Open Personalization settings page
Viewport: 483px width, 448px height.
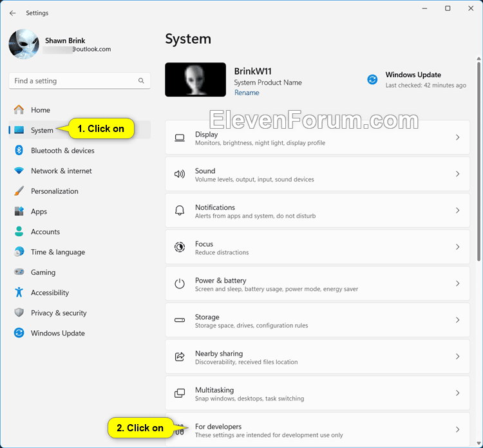(x=79, y=191)
